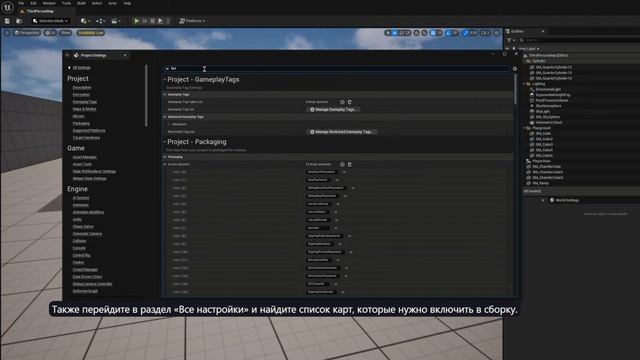Click the Unreal Engine logo icon
This screenshot has width=640, height=360.
7,7
